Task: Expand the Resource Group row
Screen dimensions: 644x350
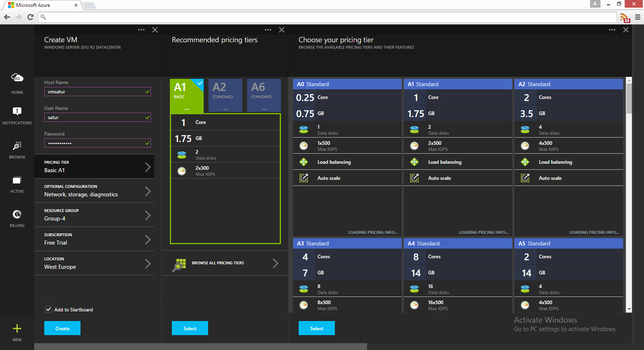Action: pyautogui.click(x=94, y=215)
